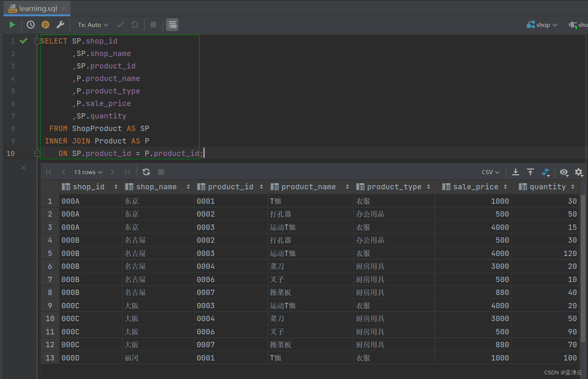The height and width of the screenshot is (379, 588).
Task: Go to last page of results
Action: tap(127, 172)
